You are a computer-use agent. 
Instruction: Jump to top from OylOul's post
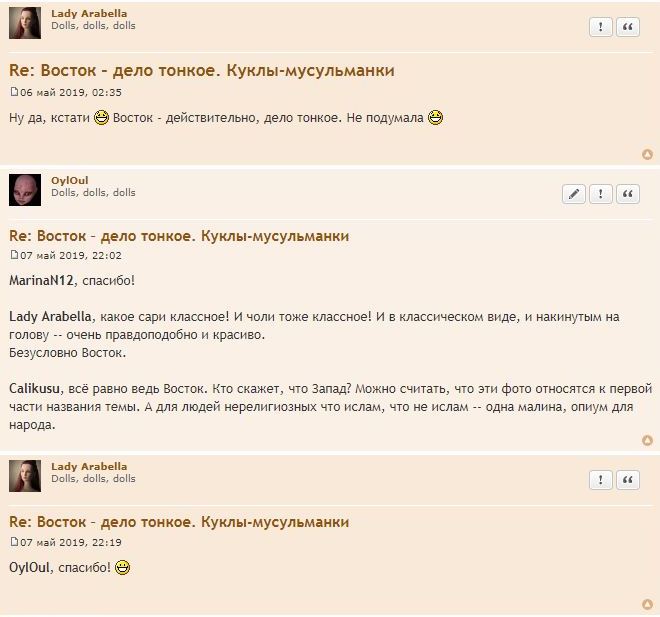tap(647, 441)
